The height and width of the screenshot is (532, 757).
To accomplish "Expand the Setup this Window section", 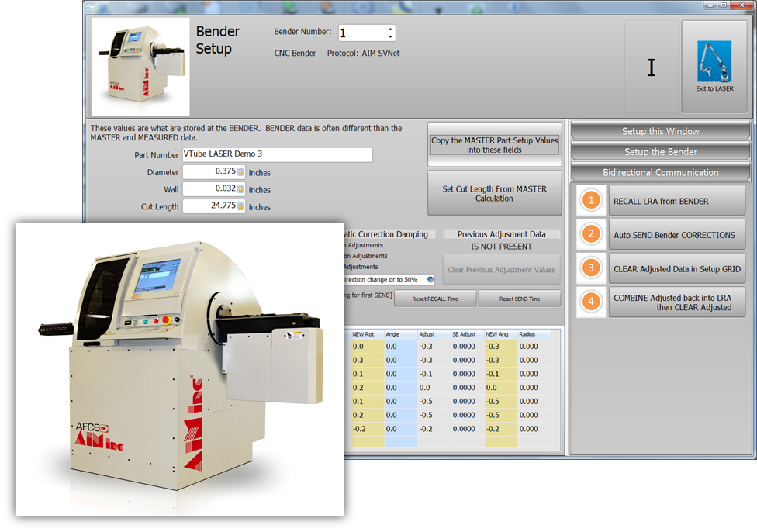I will (660, 131).
